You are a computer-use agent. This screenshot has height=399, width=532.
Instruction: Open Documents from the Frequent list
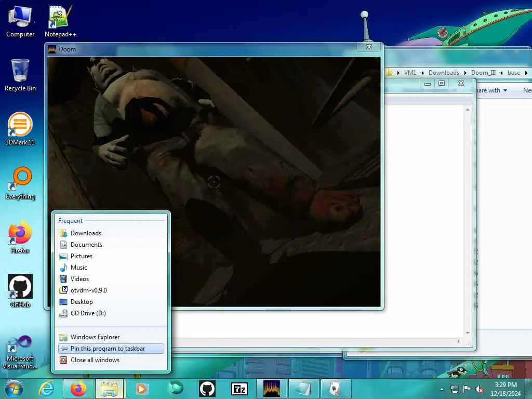click(111, 245)
